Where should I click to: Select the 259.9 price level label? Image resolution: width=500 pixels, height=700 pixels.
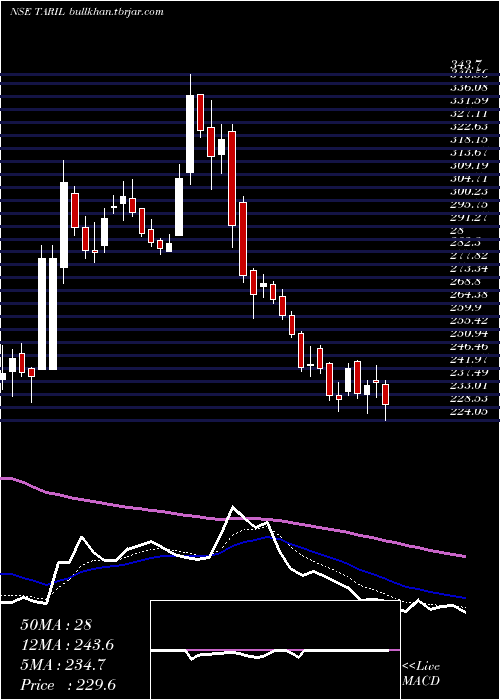pos(467,307)
